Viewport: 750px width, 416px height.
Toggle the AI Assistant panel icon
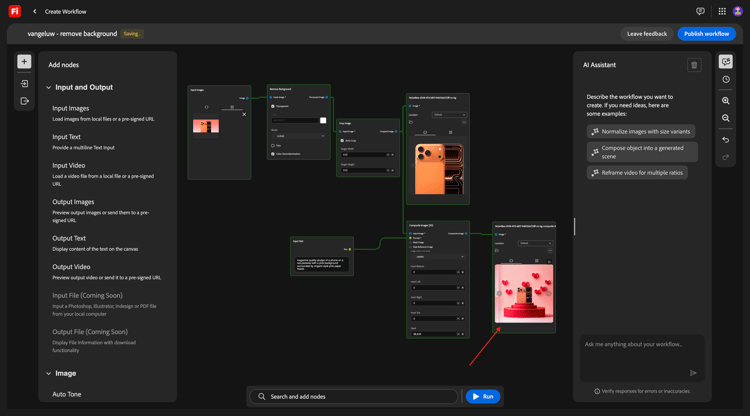[x=726, y=62]
